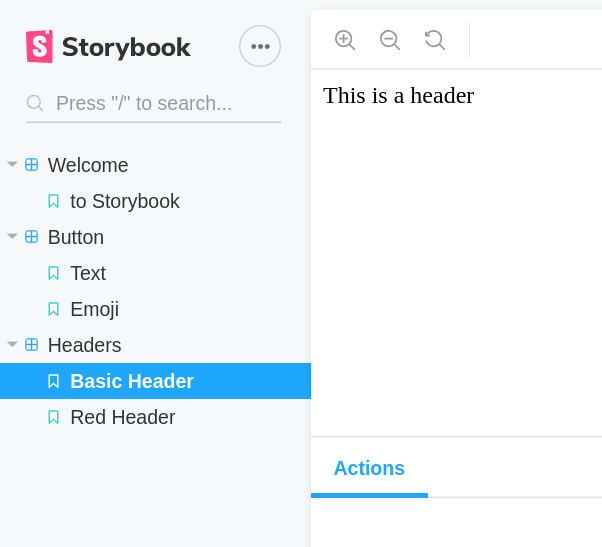602x547 pixels.
Task: Switch to the Actions tab
Action: coord(369,468)
